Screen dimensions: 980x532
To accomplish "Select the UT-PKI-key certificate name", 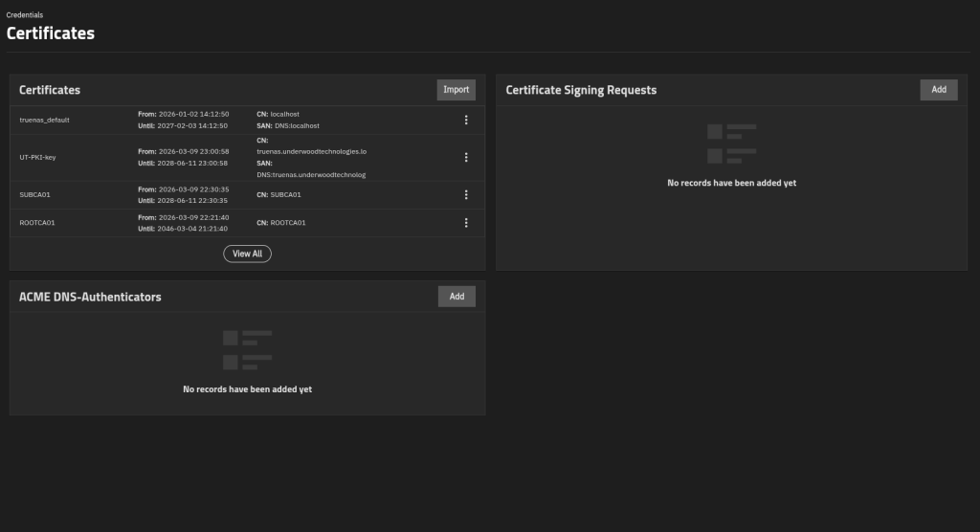I will point(37,157).
